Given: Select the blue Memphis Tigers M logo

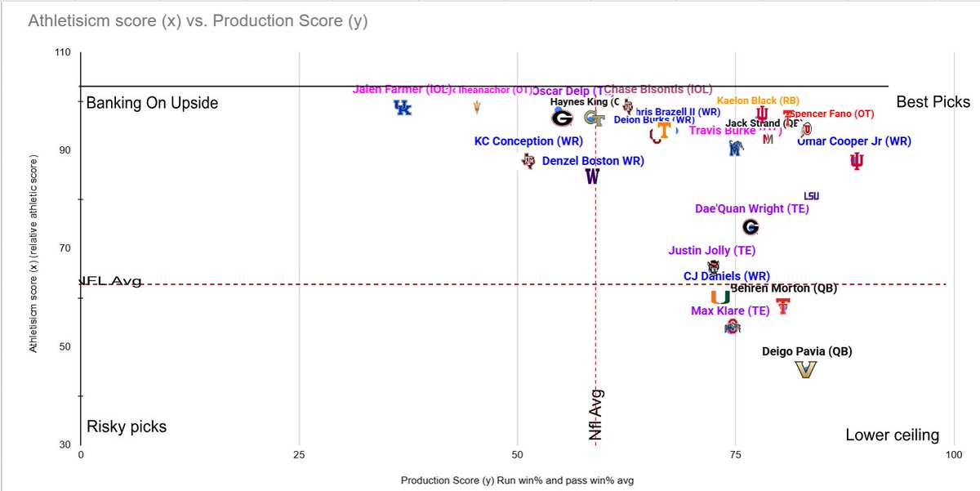Looking at the screenshot, I should (737, 148).
